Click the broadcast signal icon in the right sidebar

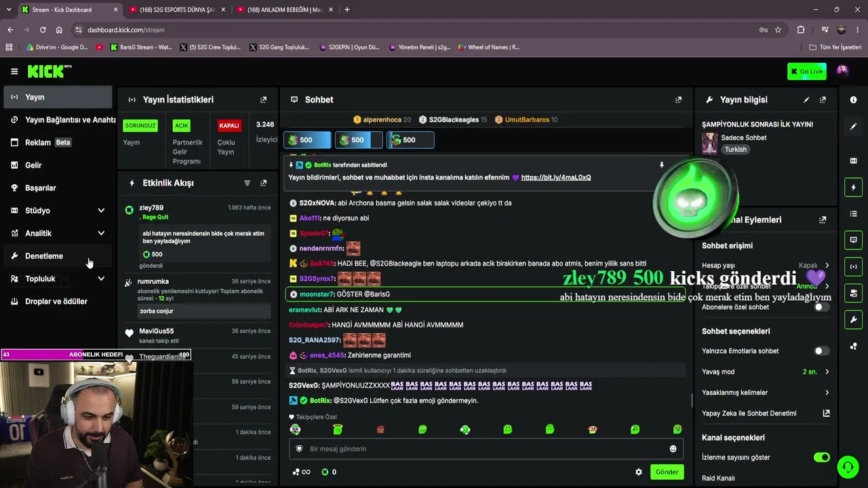tap(853, 266)
